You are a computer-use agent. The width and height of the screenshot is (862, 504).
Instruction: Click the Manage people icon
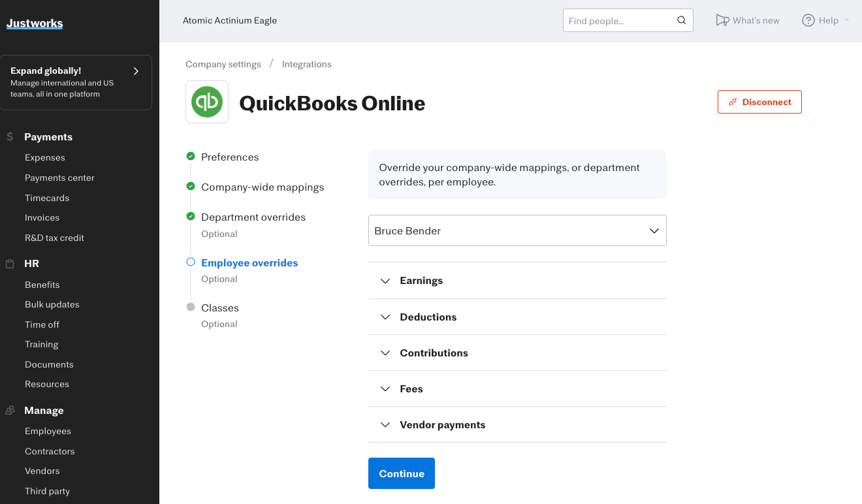click(x=10, y=411)
